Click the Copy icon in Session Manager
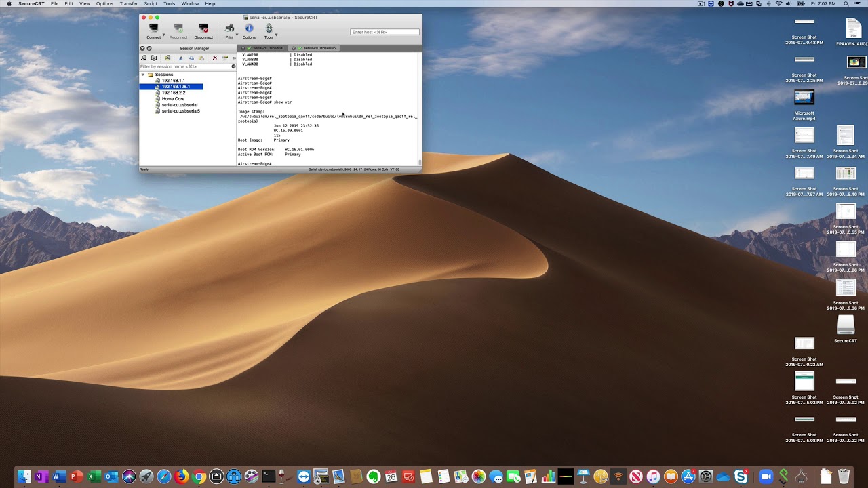 (x=191, y=58)
